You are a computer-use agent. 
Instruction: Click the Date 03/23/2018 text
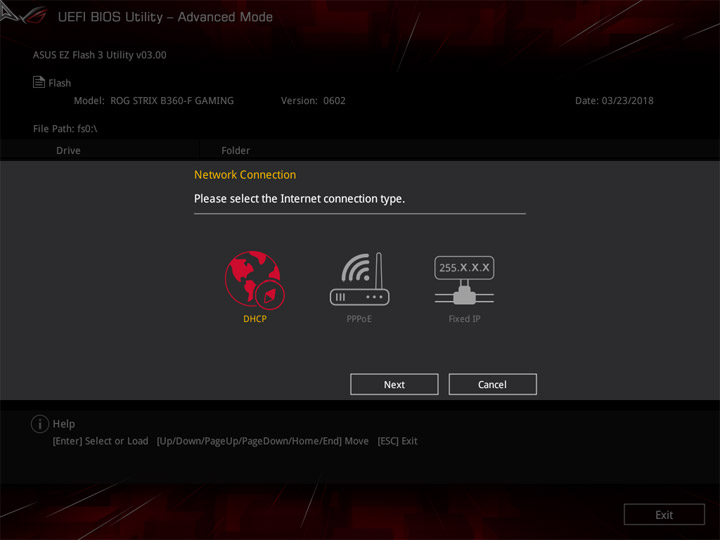[x=614, y=101]
